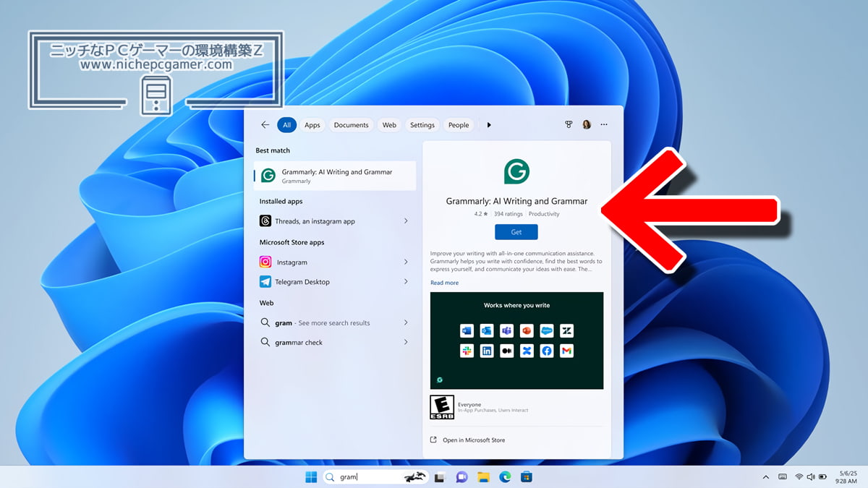This screenshot has height=488, width=868.
Task: Expand the Telegram Desktop chevron
Action: [x=406, y=282]
